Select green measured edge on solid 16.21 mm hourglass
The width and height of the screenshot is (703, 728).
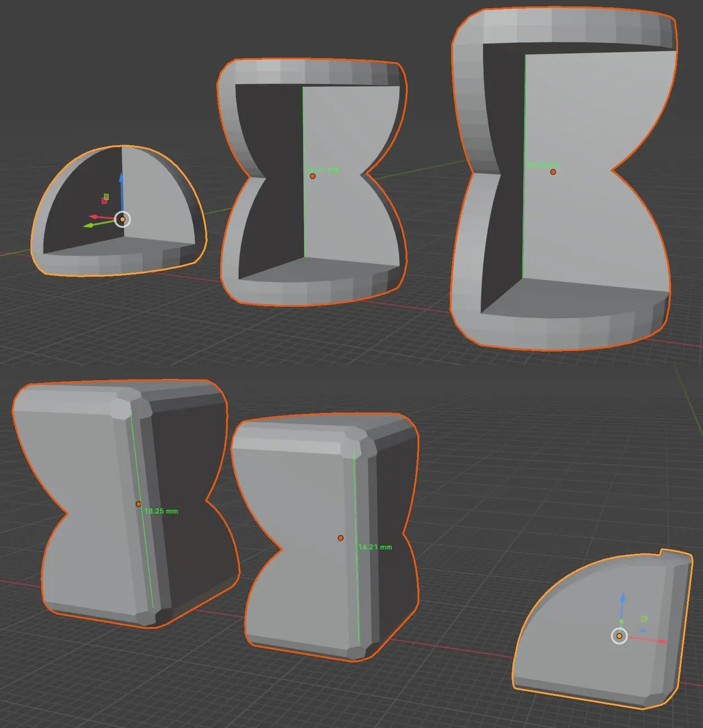tap(356, 546)
